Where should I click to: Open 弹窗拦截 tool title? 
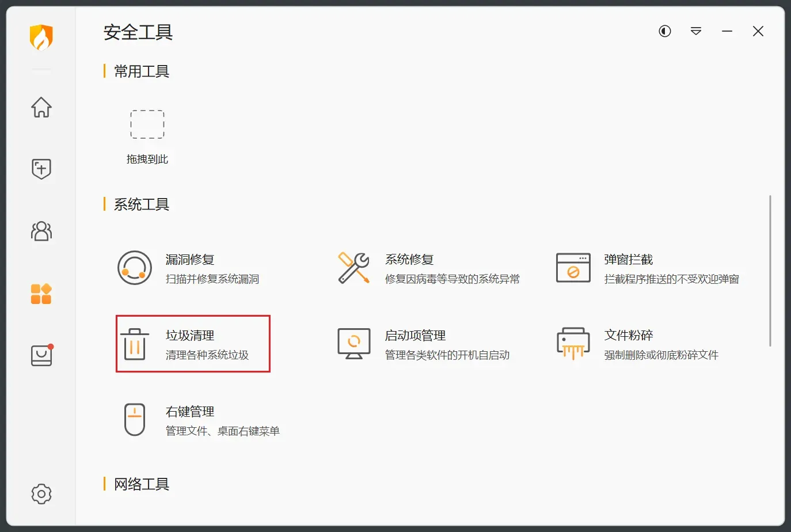point(629,260)
